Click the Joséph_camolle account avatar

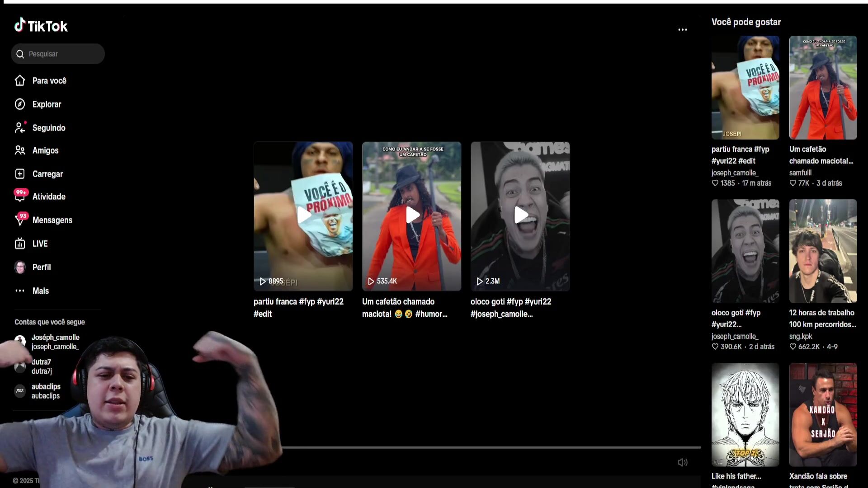click(x=20, y=341)
